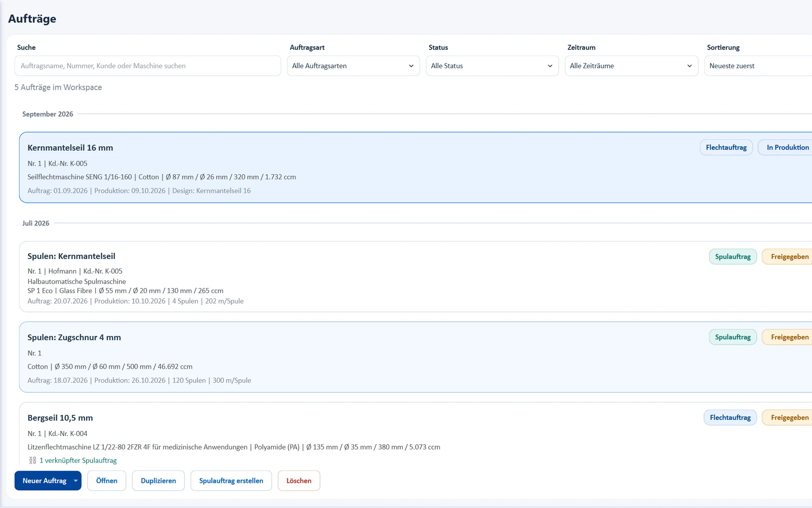
Task: Click 'Litzenflechtmaschine LZ 1/22-80' machine line
Action: (234, 447)
